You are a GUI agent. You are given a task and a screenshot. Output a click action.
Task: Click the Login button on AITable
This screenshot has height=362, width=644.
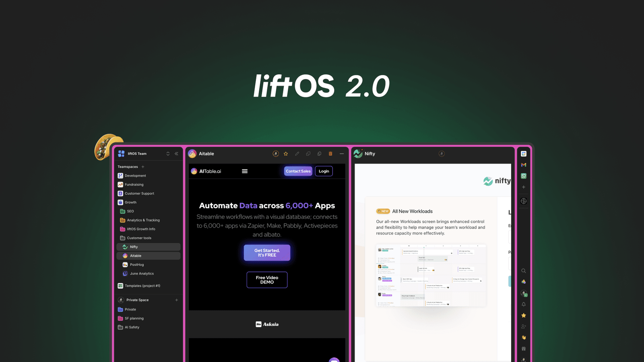(324, 171)
